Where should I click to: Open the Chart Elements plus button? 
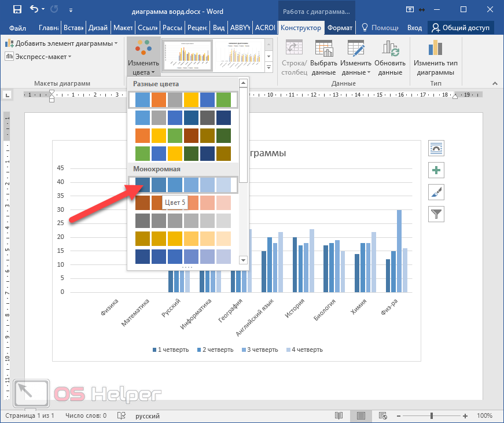pyautogui.click(x=436, y=170)
